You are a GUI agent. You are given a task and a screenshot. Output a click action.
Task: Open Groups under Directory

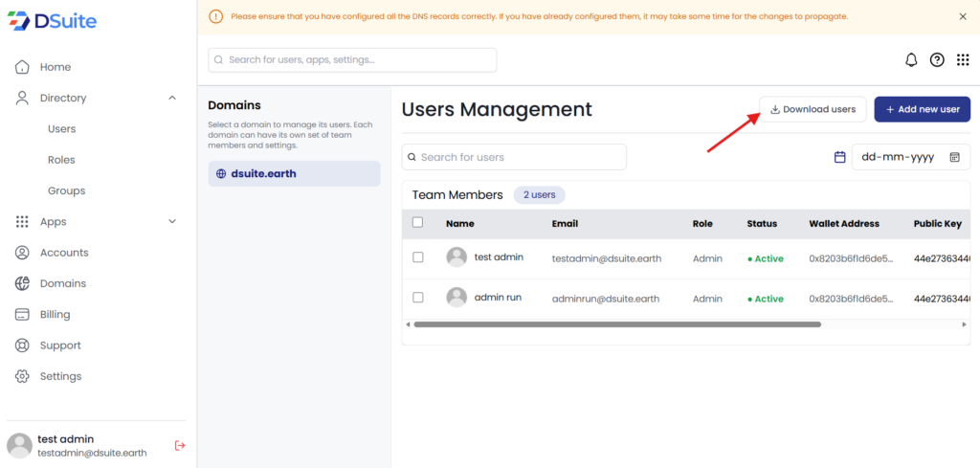66,190
